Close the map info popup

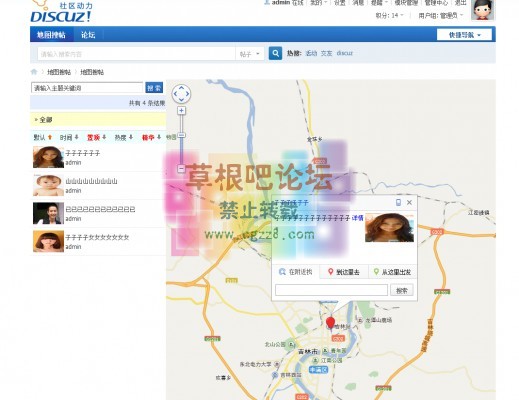tap(409, 202)
